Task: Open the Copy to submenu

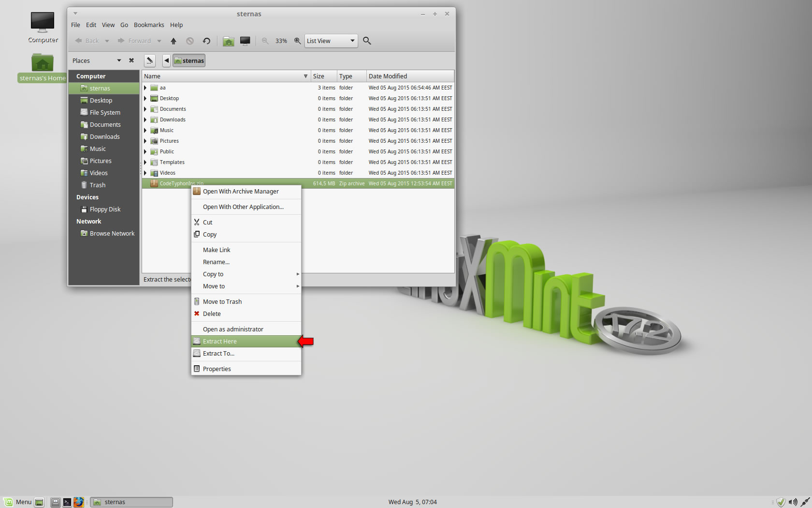Action: [246, 274]
